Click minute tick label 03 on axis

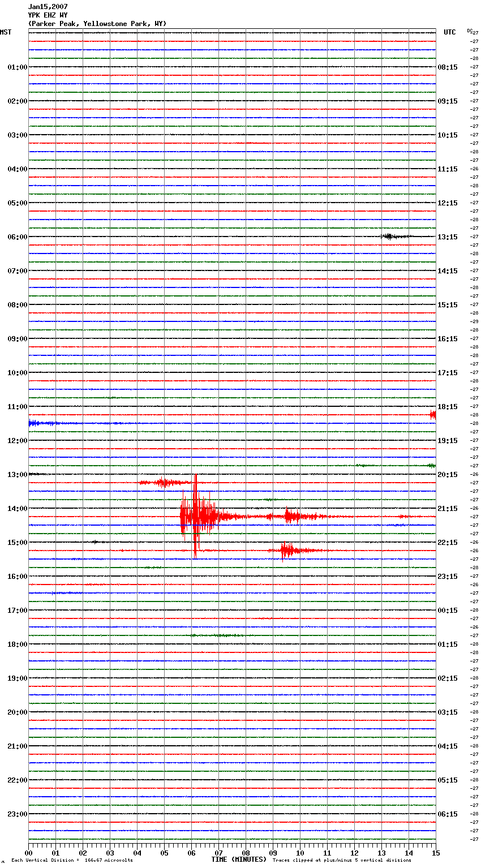coord(110,853)
